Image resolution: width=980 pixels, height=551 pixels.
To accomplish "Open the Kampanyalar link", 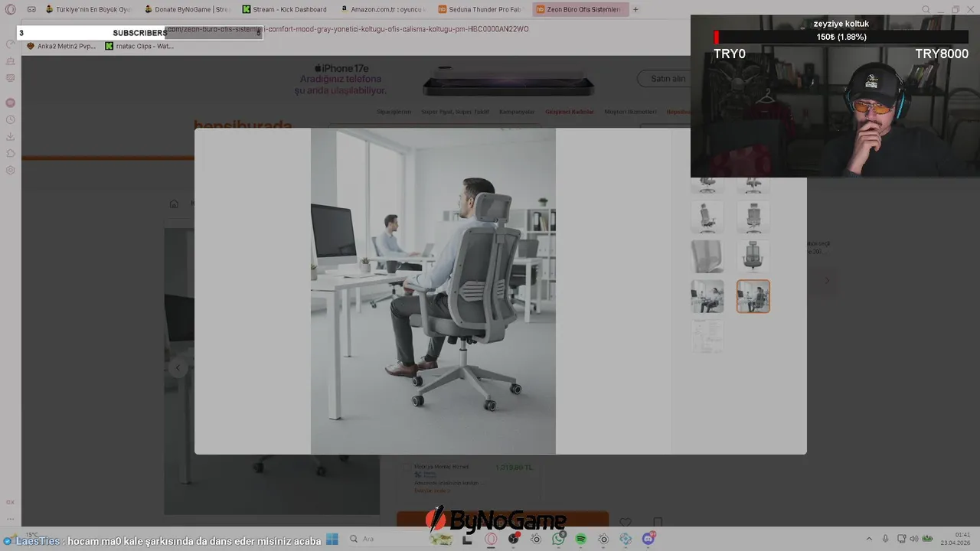I will pyautogui.click(x=517, y=112).
